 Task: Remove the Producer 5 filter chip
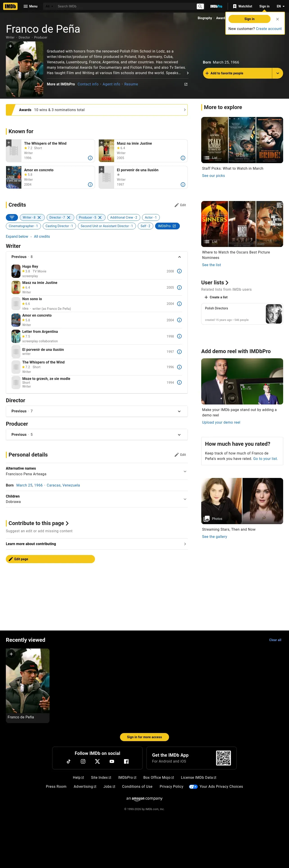pyautogui.click(x=100, y=217)
